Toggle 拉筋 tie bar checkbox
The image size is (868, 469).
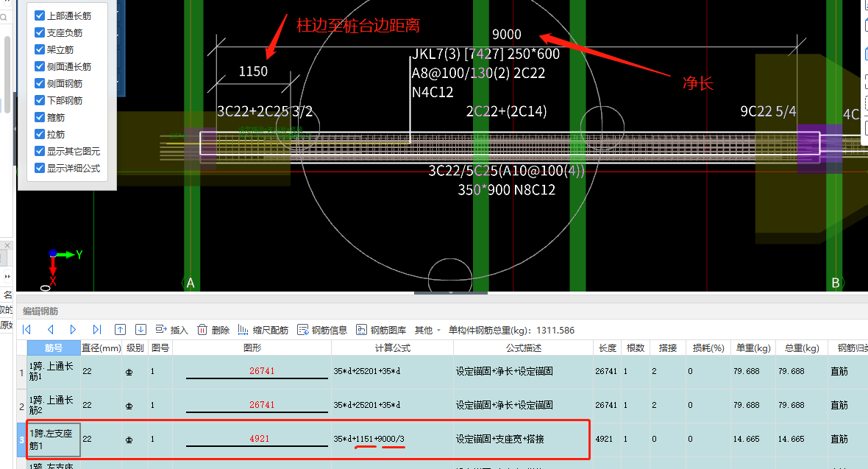click(x=39, y=134)
